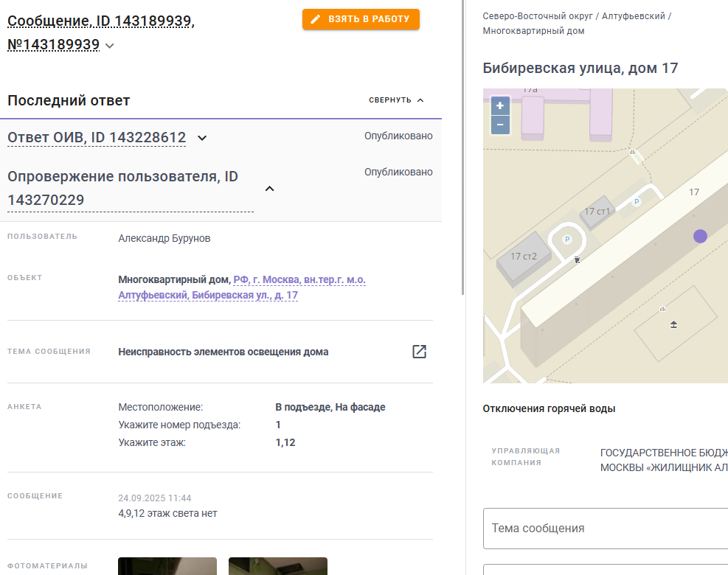Expand Ответ ОИВ ID 143228612 section

(202, 138)
